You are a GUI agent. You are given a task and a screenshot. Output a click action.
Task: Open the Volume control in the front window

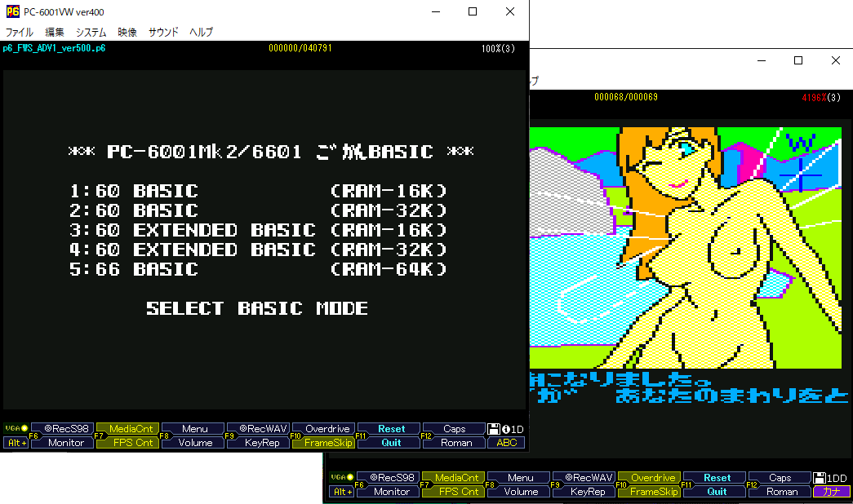pos(195,443)
